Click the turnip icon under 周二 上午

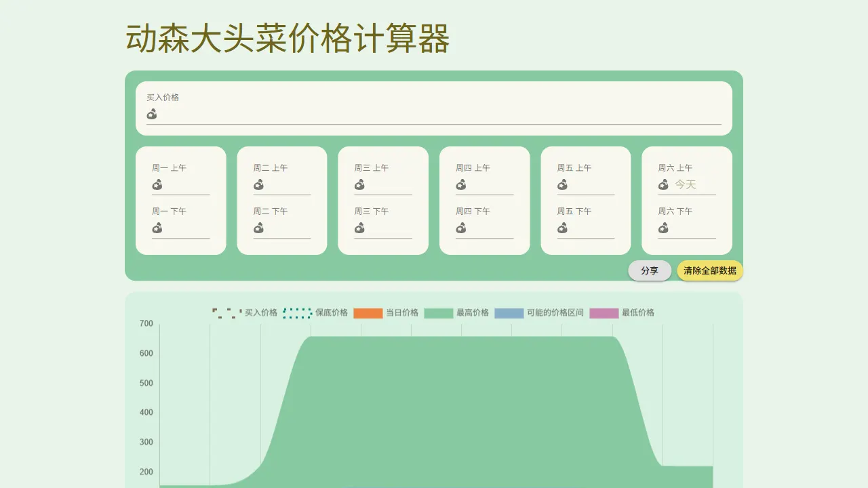(x=258, y=184)
